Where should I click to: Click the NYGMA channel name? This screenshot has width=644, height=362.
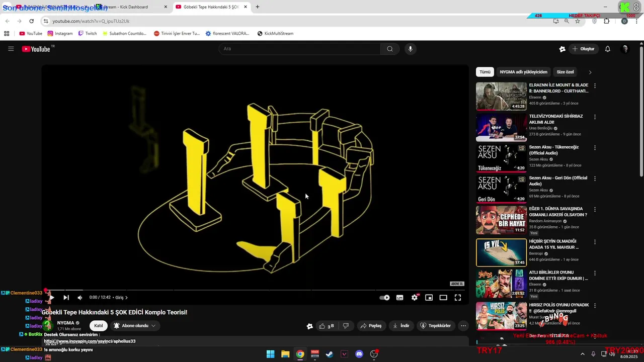(x=66, y=323)
